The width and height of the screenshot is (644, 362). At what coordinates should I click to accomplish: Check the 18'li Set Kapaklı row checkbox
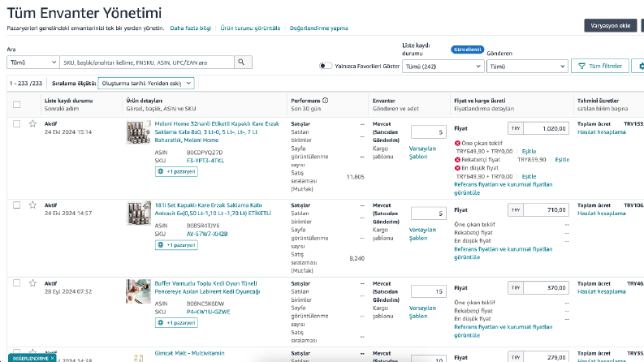coord(16,205)
